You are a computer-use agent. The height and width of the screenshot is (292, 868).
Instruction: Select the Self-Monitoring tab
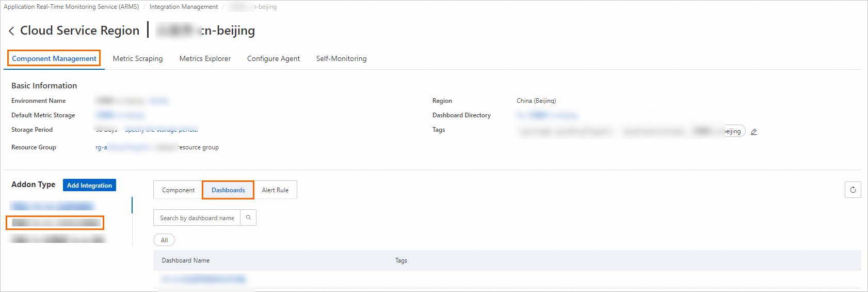pos(342,58)
